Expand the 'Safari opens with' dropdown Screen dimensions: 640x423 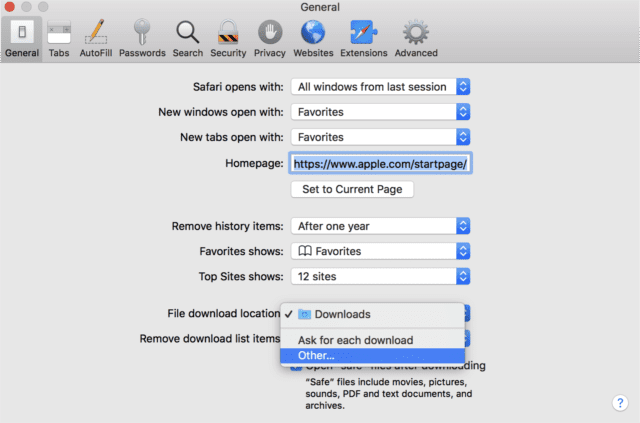click(x=380, y=87)
